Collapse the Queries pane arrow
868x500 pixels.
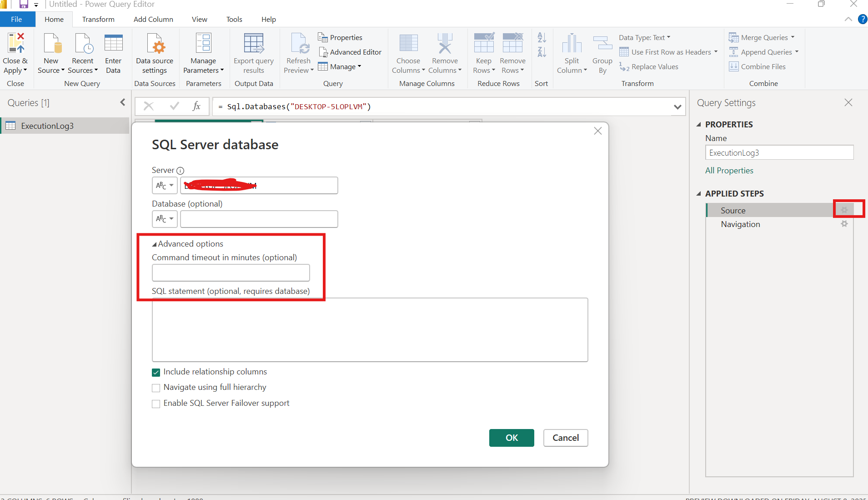pyautogui.click(x=122, y=102)
